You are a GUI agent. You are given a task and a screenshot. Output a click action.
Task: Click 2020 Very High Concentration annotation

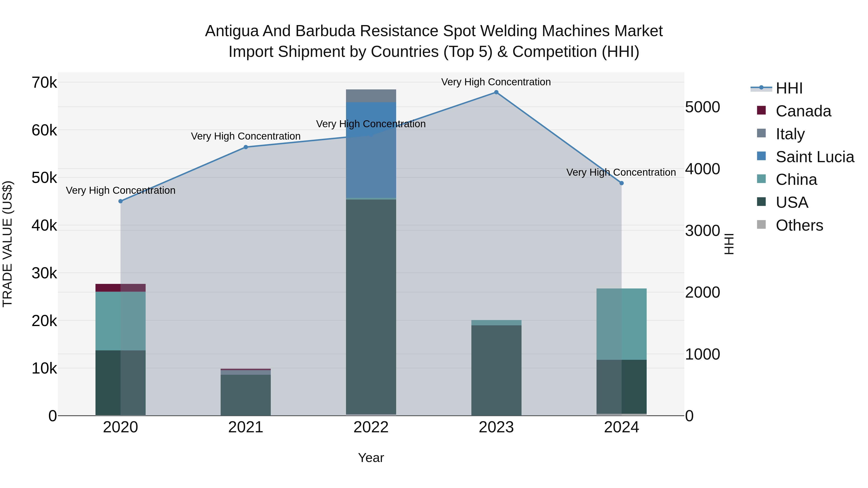(121, 191)
